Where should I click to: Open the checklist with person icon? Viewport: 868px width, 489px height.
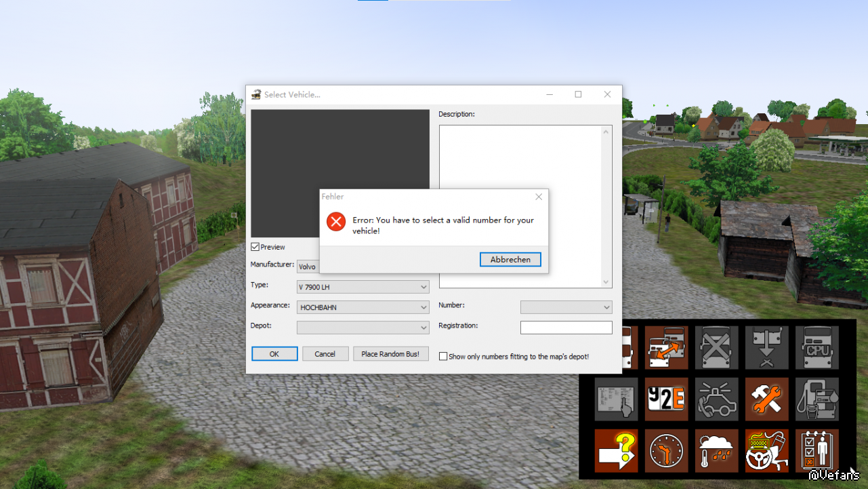[817, 450]
